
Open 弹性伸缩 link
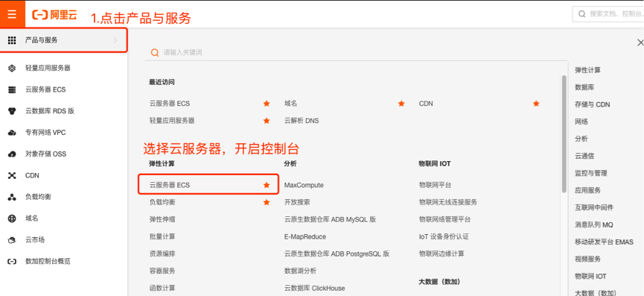click(162, 219)
